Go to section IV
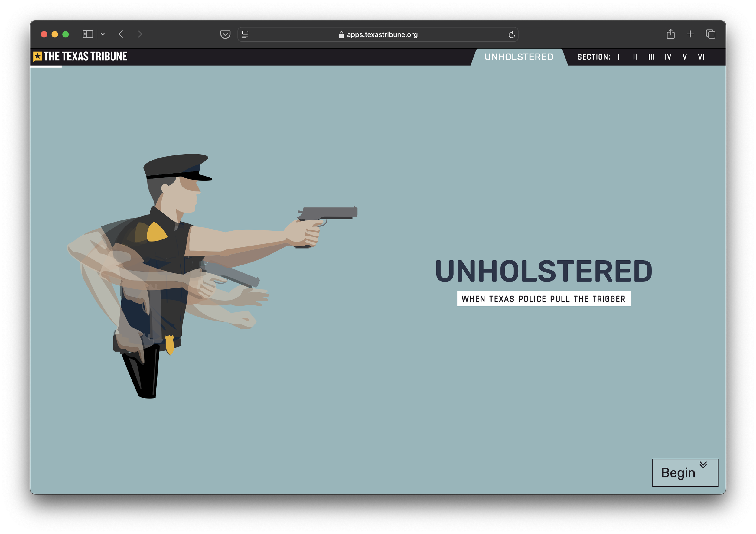Image resolution: width=756 pixels, height=534 pixels. [x=668, y=57]
